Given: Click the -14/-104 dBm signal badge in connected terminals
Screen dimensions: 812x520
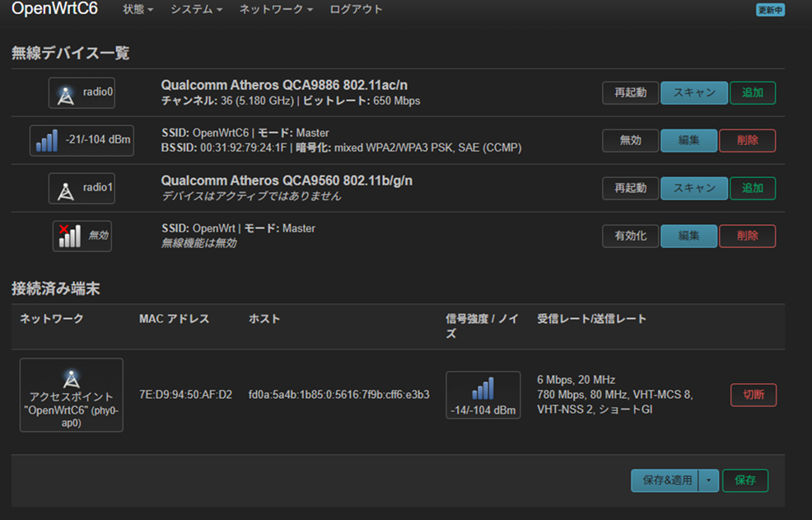Looking at the screenshot, I should [483, 395].
